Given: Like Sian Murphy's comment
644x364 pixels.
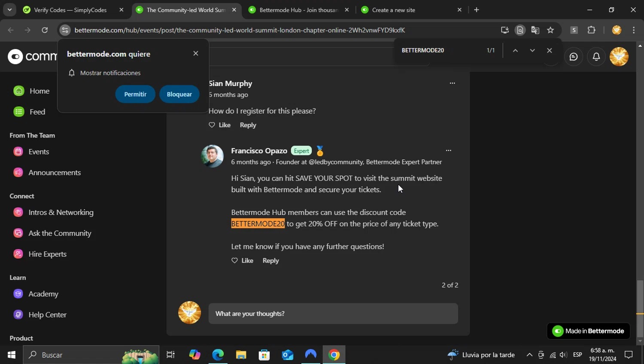Looking at the screenshot, I should pyautogui.click(x=219, y=125).
